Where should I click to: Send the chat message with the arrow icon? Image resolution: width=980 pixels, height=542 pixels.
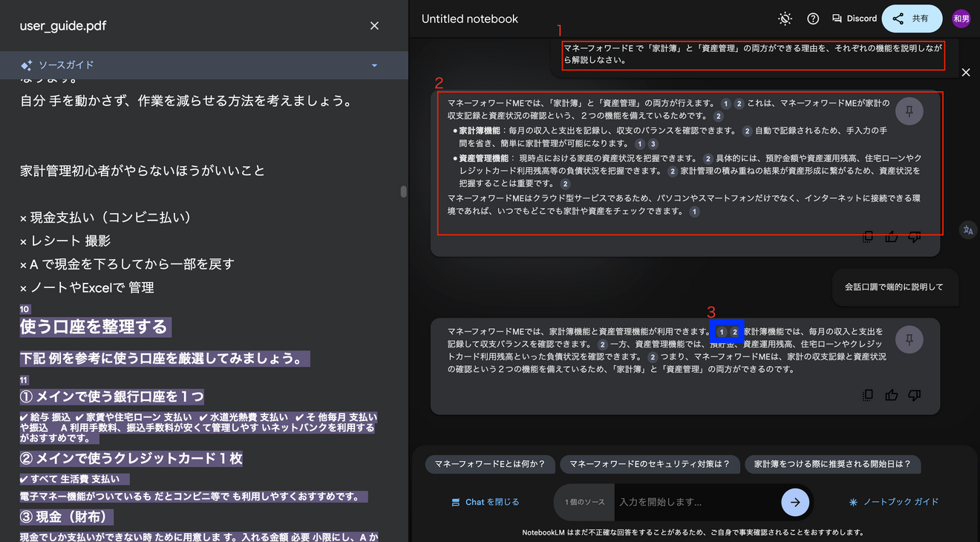(x=795, y=502)
